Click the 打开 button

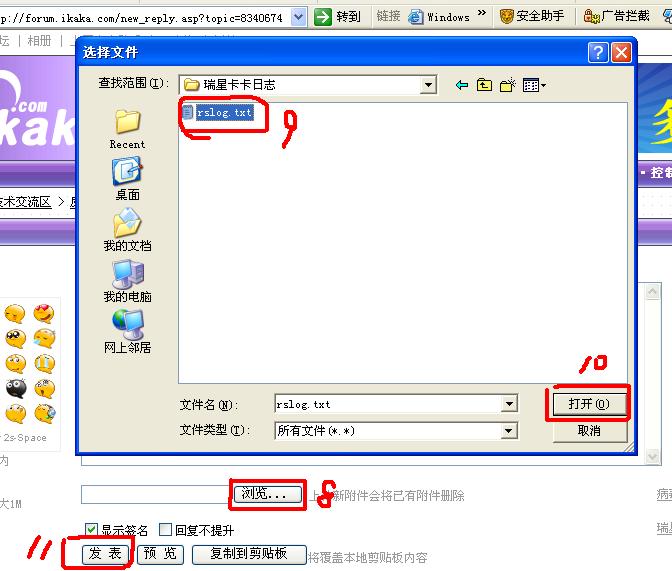tap(588, 404)
